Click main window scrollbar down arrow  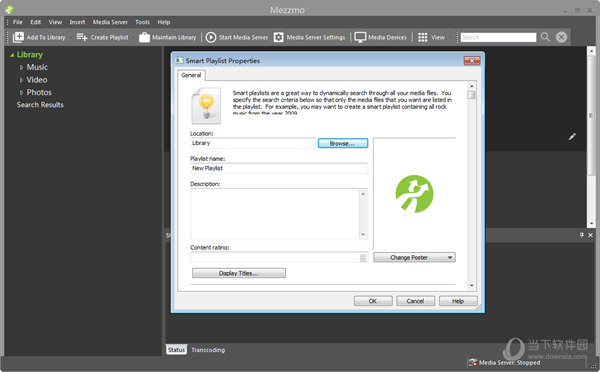pos(592,224)
